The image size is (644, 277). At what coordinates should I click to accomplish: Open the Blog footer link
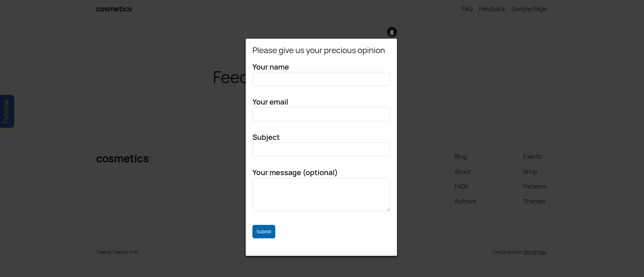460,157
